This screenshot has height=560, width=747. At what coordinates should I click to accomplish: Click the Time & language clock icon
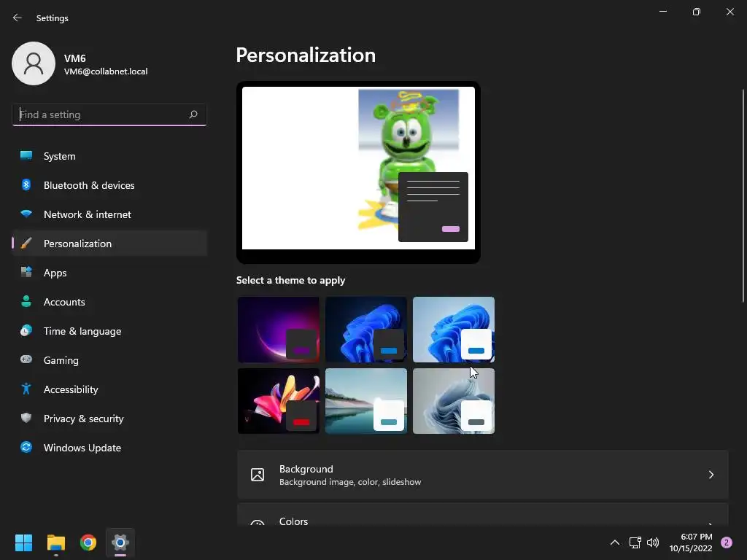[x=26, y=330]
